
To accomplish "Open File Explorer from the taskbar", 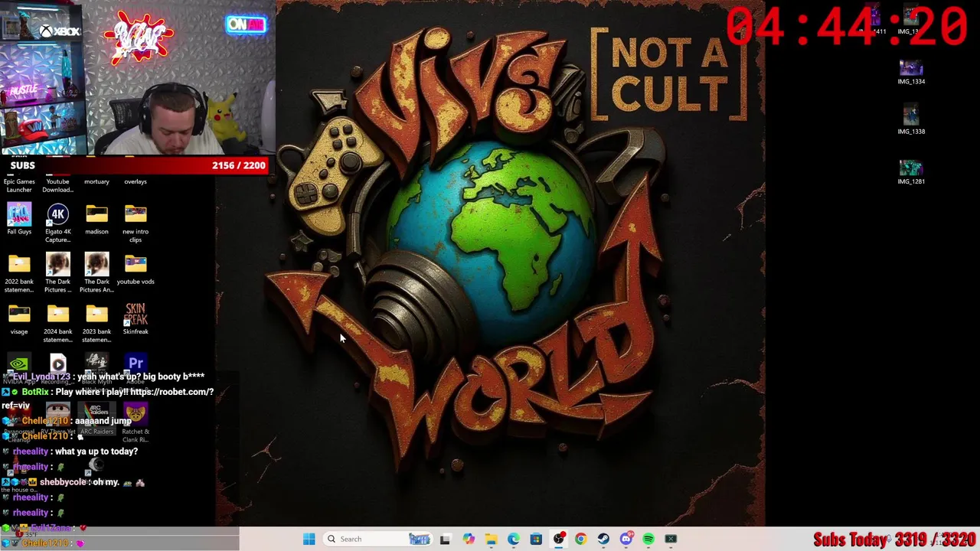I will point(491,539).
